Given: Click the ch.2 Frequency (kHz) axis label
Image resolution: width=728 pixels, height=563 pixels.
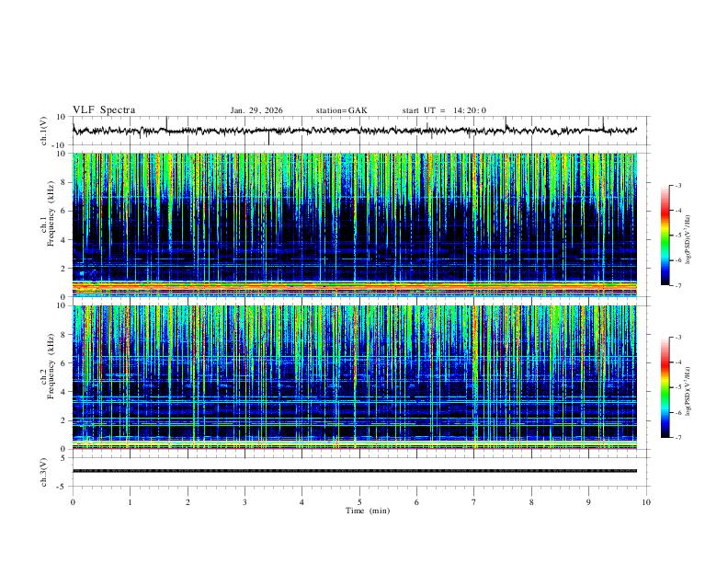Looking at the screenshot, I should point(51,365).
